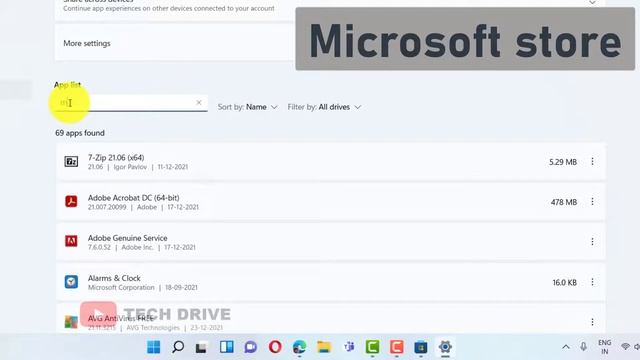
Task: Open options menu for Alarms & Clock
Action: tap(592, 282)
